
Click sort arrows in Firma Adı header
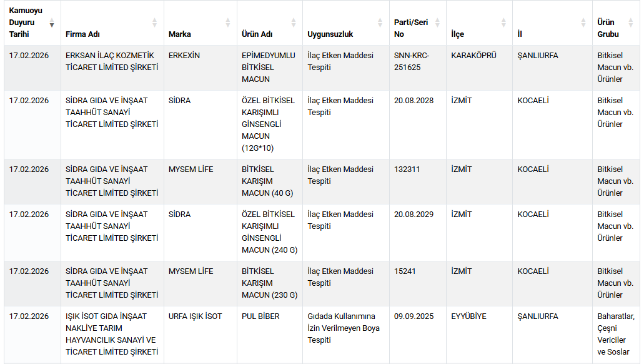pos(155,23)
